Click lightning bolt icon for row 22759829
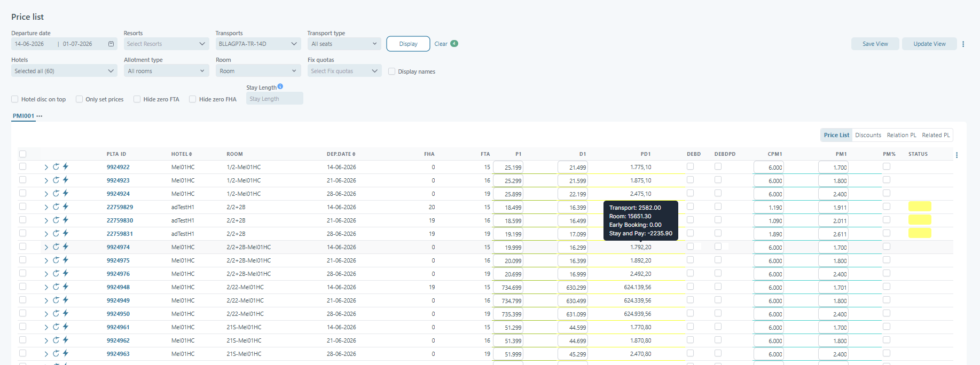 (x=66, y=207)
